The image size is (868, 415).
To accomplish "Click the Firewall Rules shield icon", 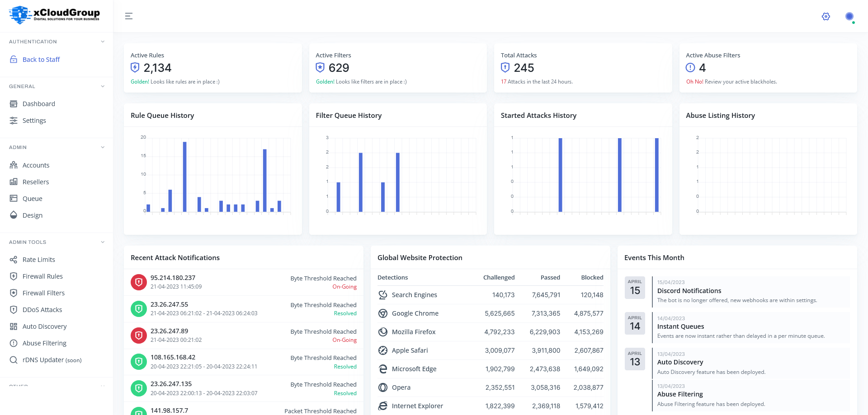I will [14, 276].
